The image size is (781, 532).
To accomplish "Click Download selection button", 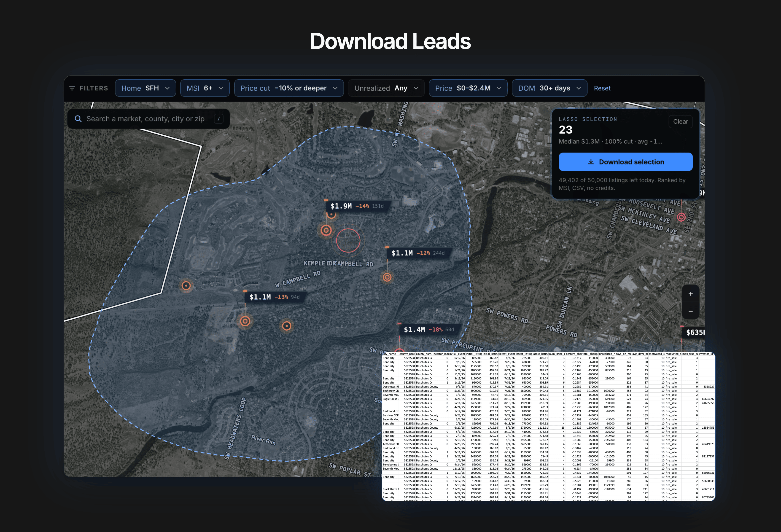I will tap(625, 162).
